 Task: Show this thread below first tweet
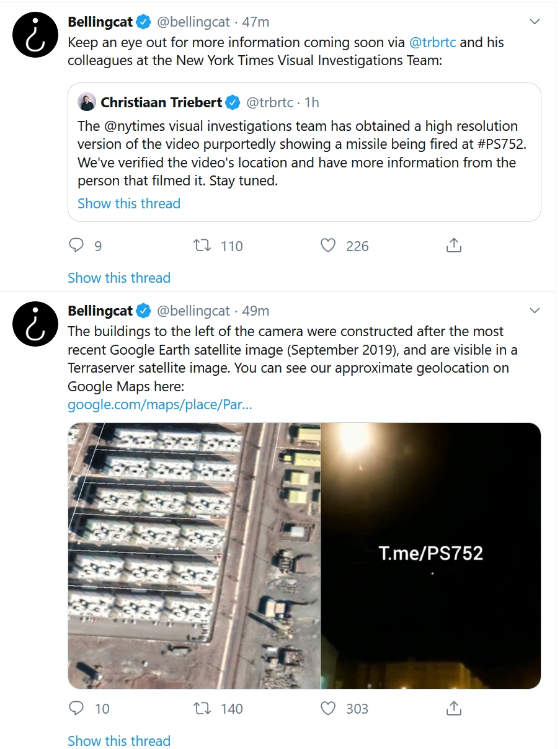pyautogui.click(x=119, y=278)
